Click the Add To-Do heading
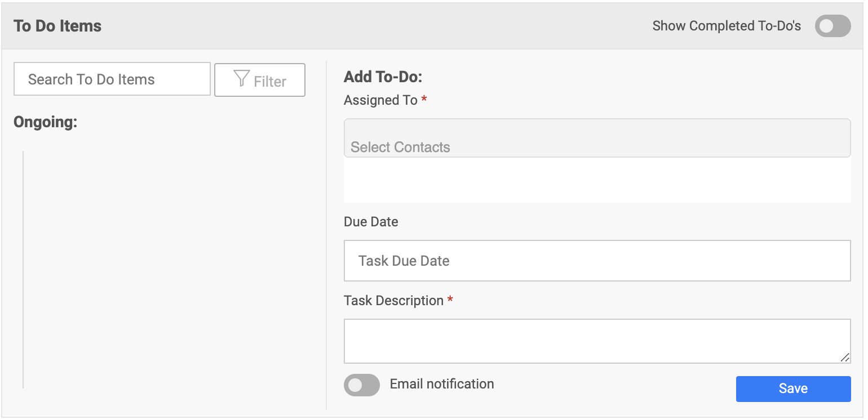Screen dimensions: 868x420 (383, 77)
